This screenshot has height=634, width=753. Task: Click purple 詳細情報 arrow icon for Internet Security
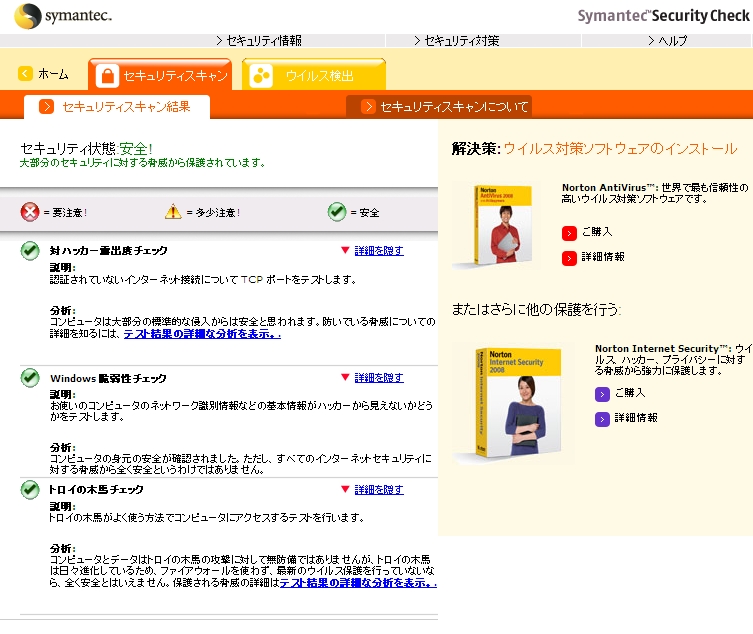pos(602,419)
